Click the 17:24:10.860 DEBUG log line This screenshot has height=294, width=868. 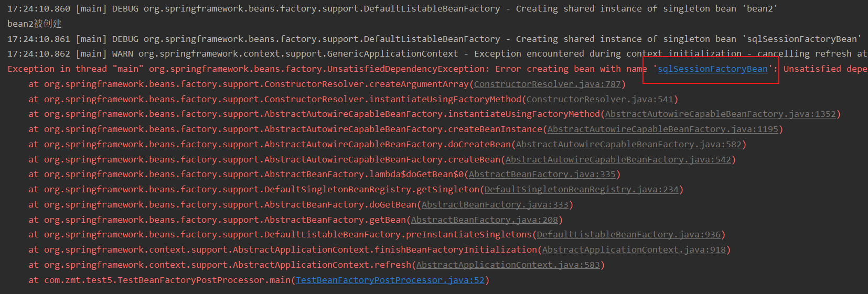[392, 9]
